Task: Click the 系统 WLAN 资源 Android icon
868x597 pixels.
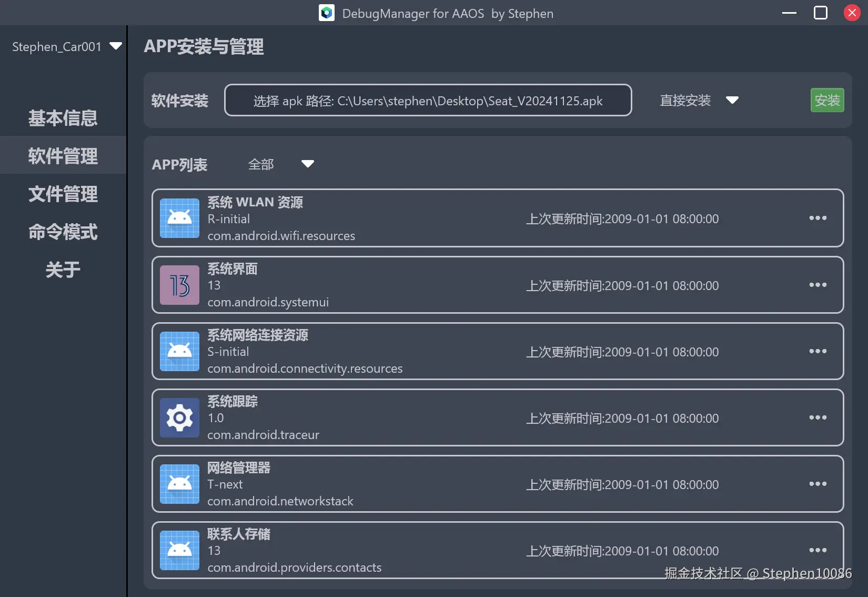Action: [179, 218]
